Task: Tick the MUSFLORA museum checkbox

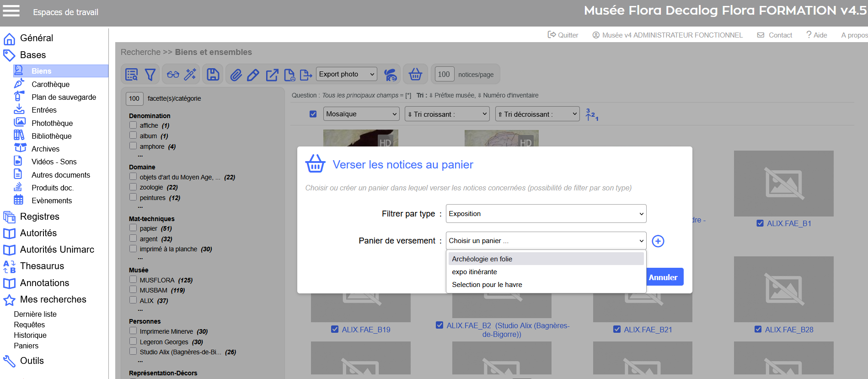Action: click(133, 280)
